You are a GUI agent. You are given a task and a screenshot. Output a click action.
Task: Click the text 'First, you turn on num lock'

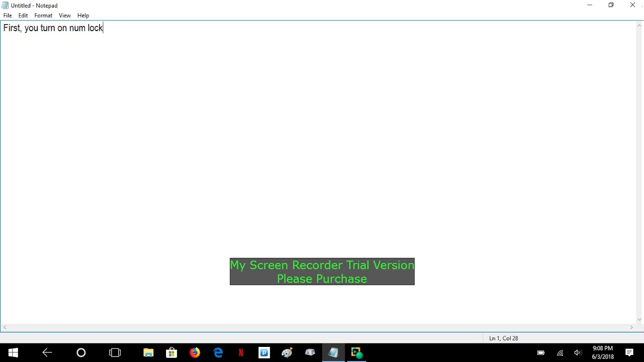pyautogui.click(x=53, y=28)
